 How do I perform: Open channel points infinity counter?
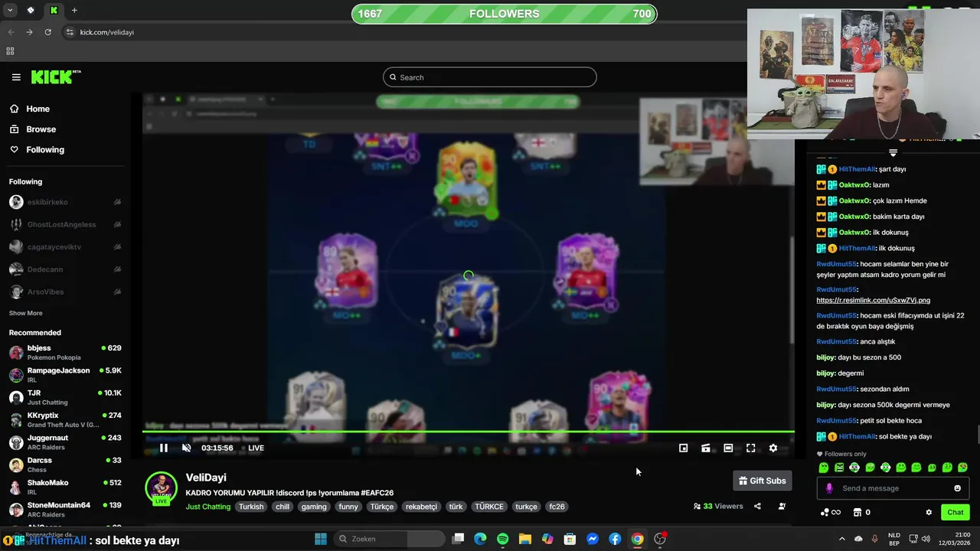tap(831, 513)
